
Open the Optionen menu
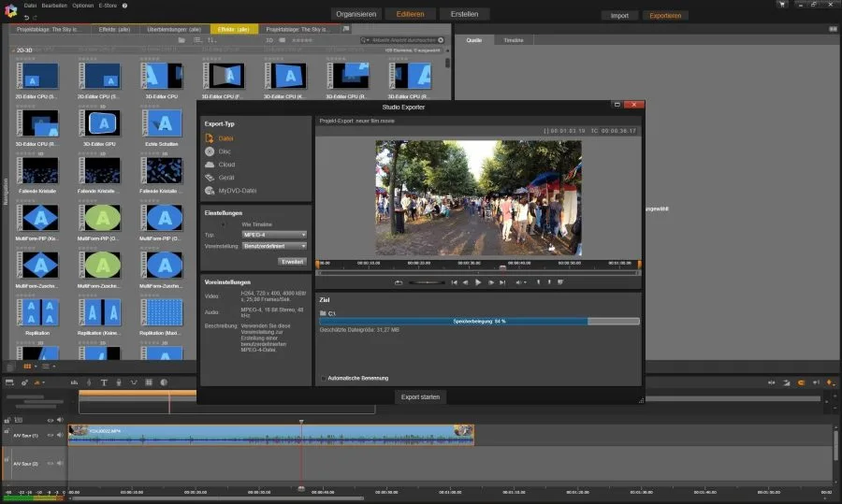[x=82, y=6]
